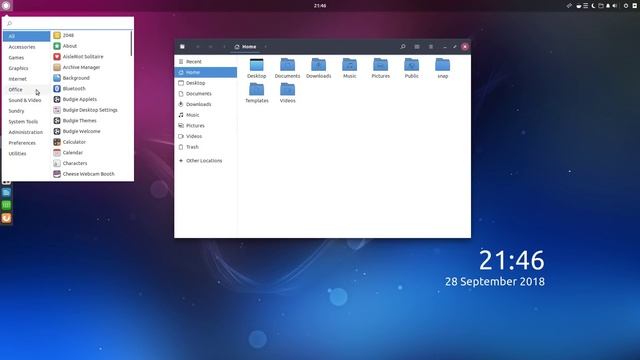Click the Home path bar button
This screenshot has height=360, width=640.
245,47
